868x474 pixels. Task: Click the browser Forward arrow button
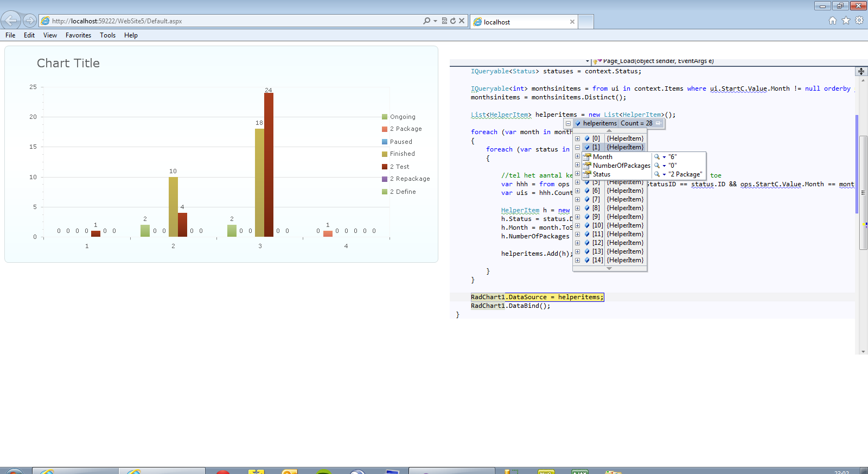pyautogui.click(x=30, y=21)
